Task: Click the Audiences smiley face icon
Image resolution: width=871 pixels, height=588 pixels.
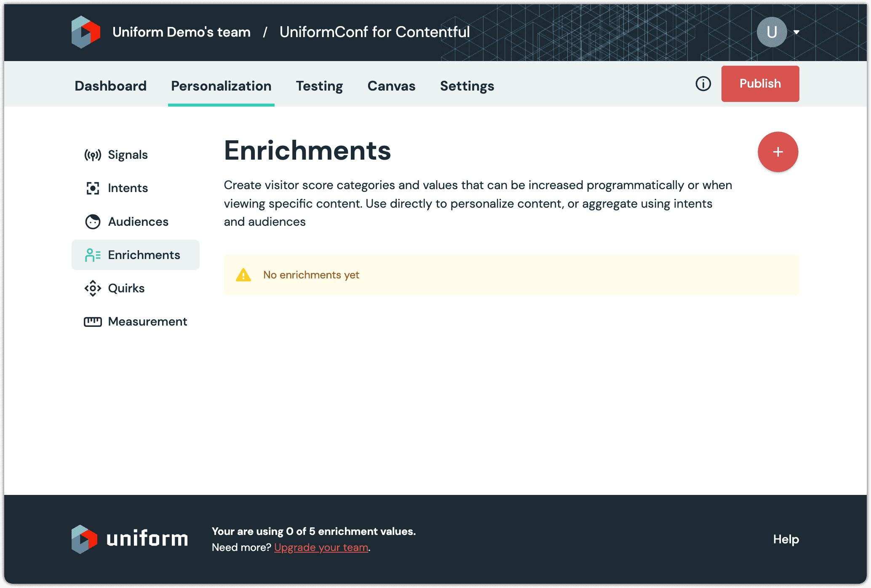Action: click(93, 221)
